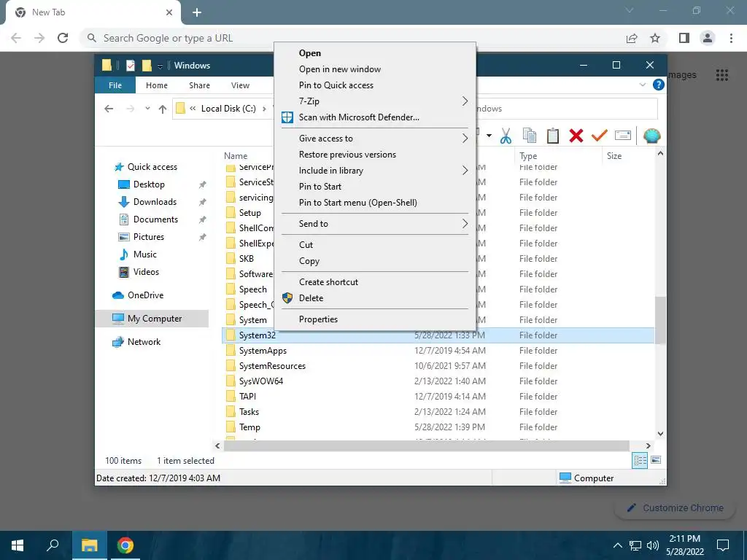Screen dimensions: 747x560
Task: Select Network in navigation pane
Action: (x=144, y=342)
